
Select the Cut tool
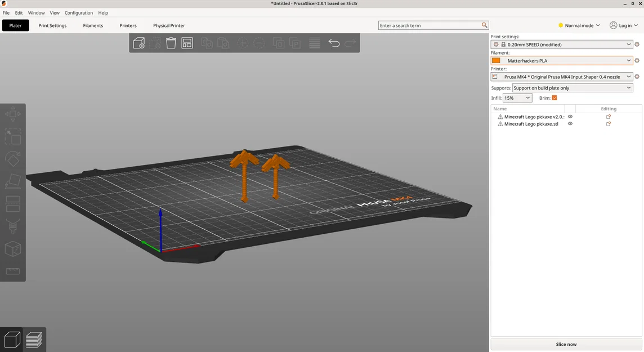coord(13,204)
